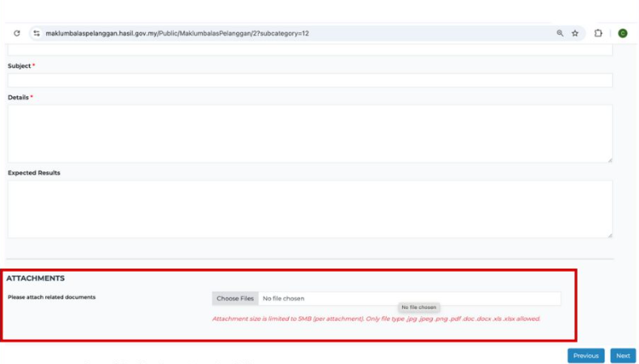Reload the page using the refresh icon

coord(17,33)
